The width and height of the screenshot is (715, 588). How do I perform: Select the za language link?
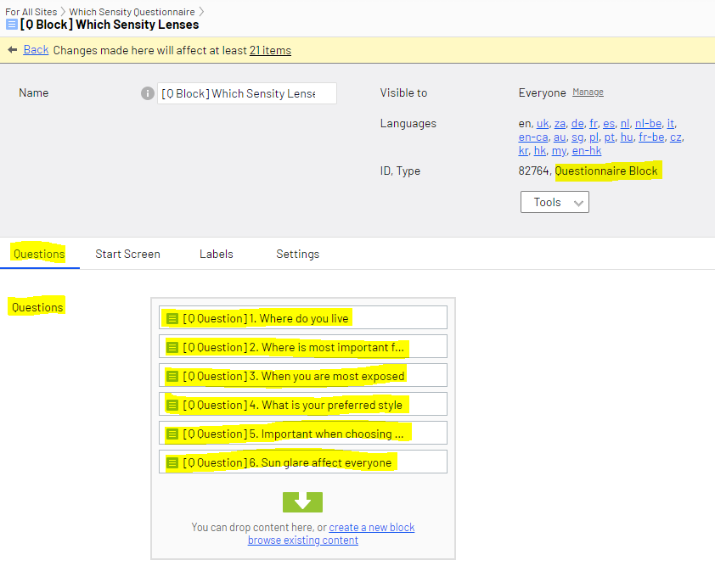tap(560, 123)
